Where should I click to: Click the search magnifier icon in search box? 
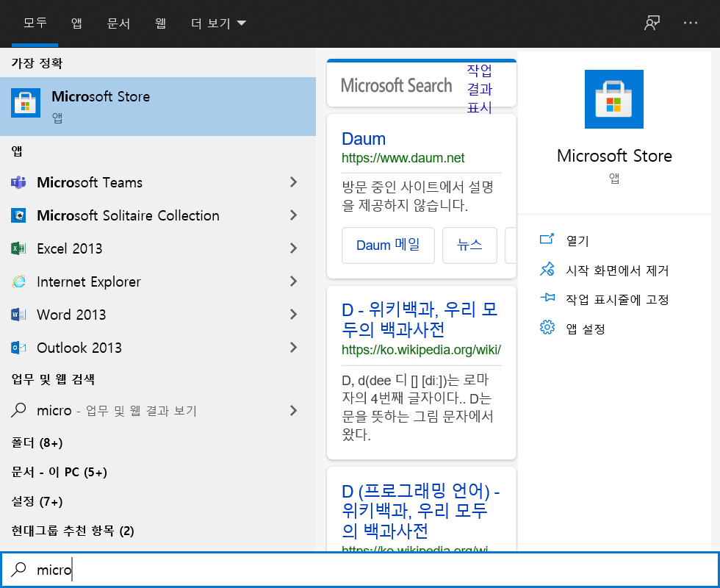(19, 569)
